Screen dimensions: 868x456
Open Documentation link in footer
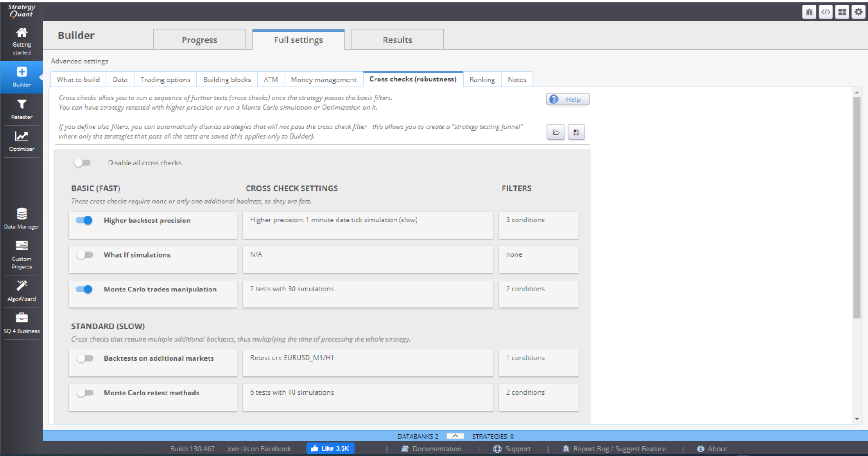click(x=432, y=449)
